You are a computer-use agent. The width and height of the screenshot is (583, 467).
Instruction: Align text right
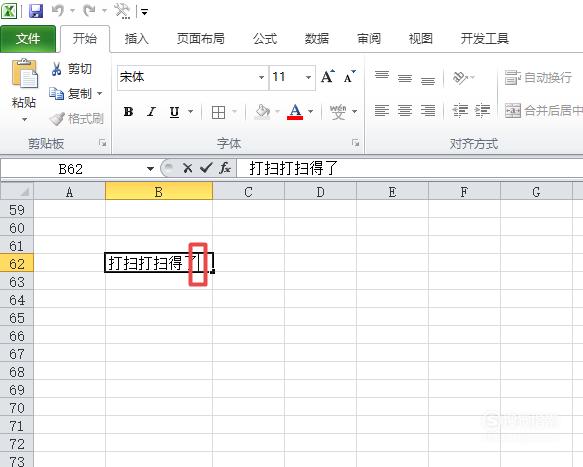(428, 110)
